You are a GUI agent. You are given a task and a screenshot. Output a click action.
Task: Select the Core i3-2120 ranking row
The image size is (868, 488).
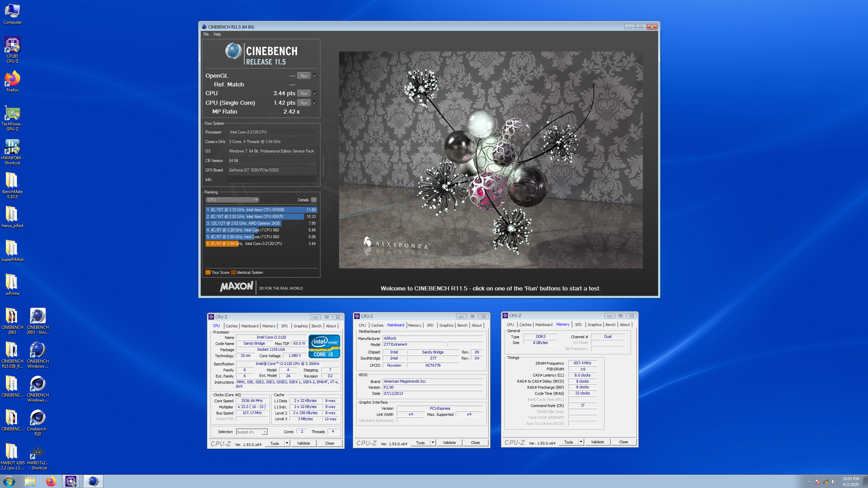point(261,244)
